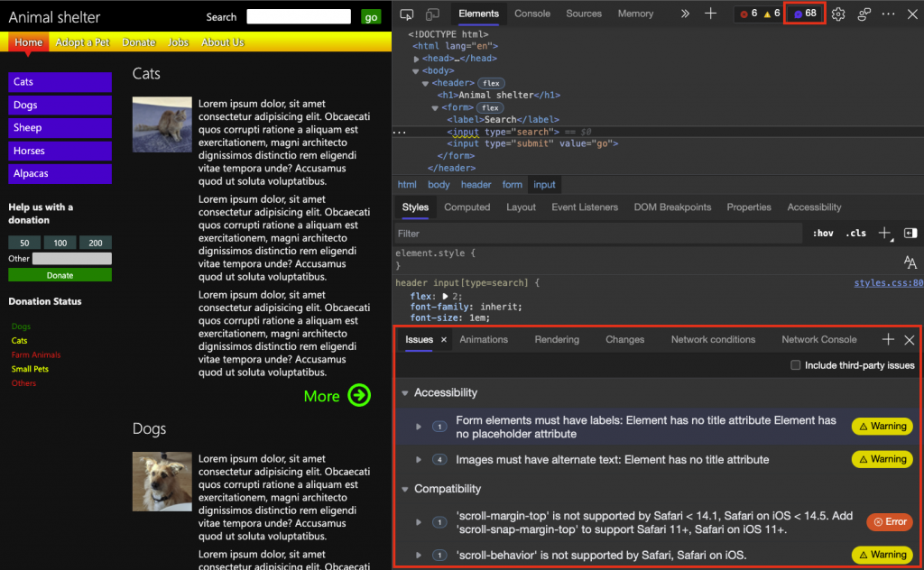
Task: Click the ellipsis beside the input node
Action: (400, 132)
